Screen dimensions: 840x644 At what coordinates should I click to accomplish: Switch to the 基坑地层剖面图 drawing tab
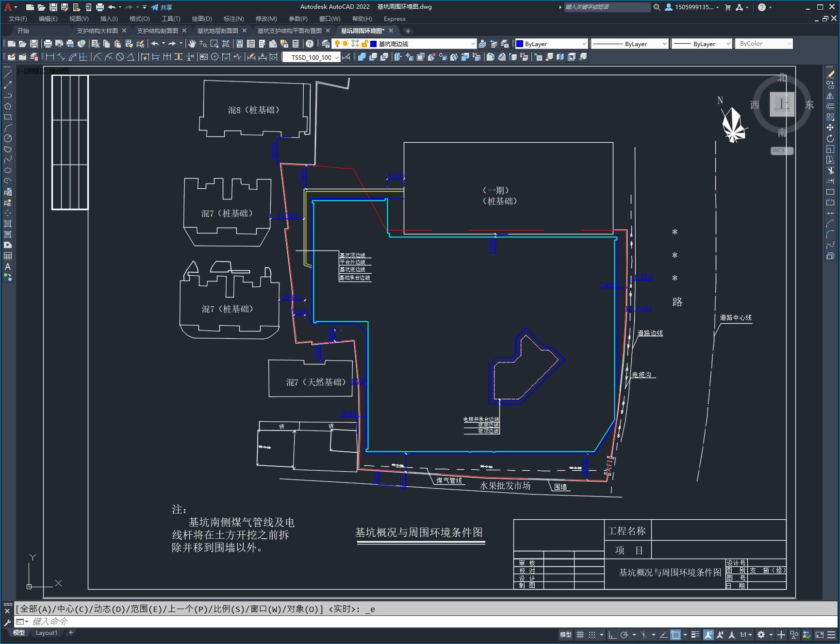[x=217, y=31]
